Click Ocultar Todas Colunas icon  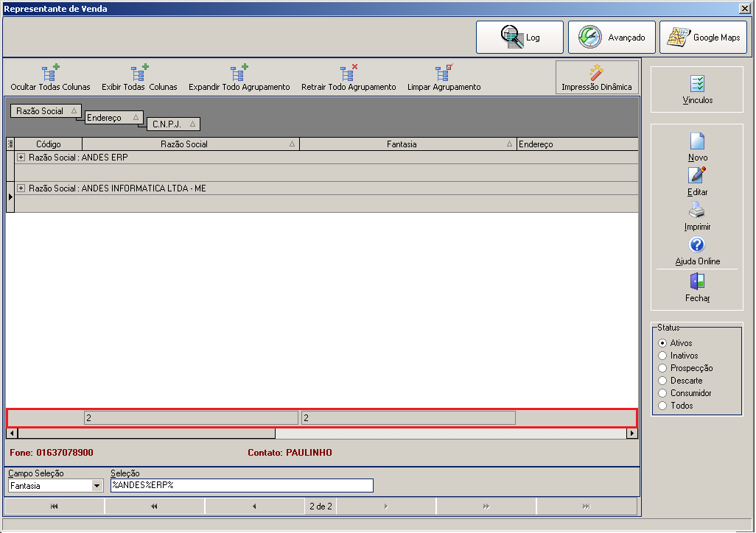(x=50, y=72)
